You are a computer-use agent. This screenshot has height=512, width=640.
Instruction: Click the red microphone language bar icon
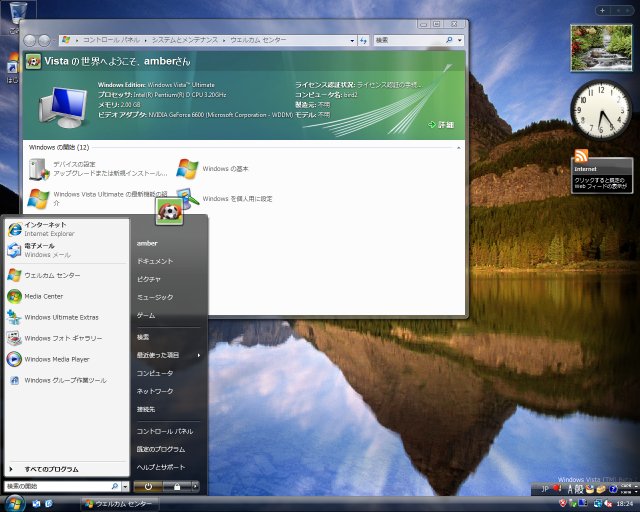point(557,488)
